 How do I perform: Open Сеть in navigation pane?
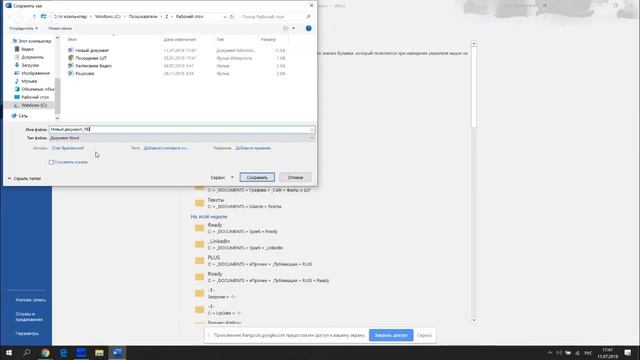tap(23, 116)
